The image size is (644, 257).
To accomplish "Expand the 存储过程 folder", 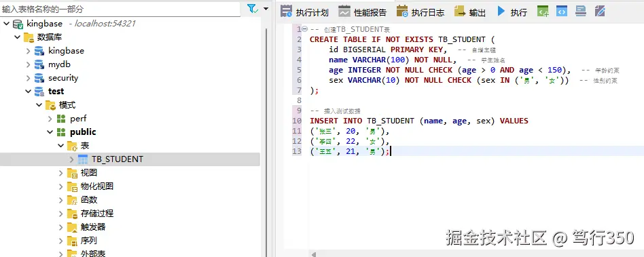I will pyautogui.click(x=60, y=214).
